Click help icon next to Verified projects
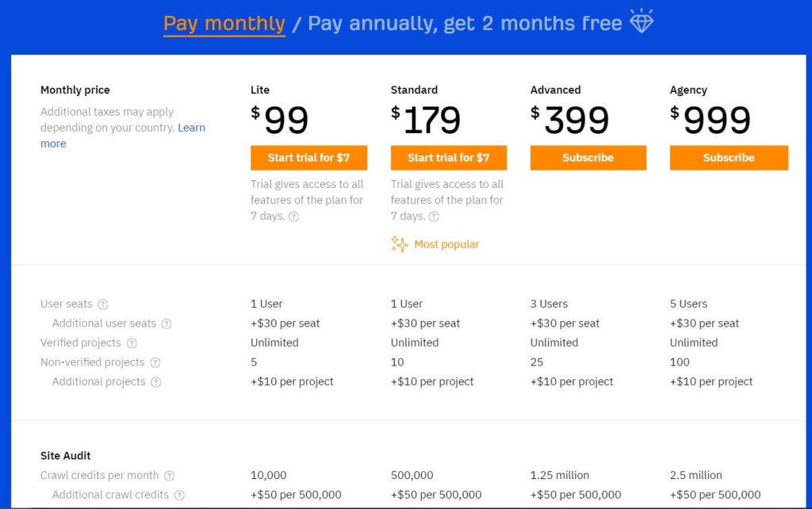812x509 pixels. tap(132, 343)
